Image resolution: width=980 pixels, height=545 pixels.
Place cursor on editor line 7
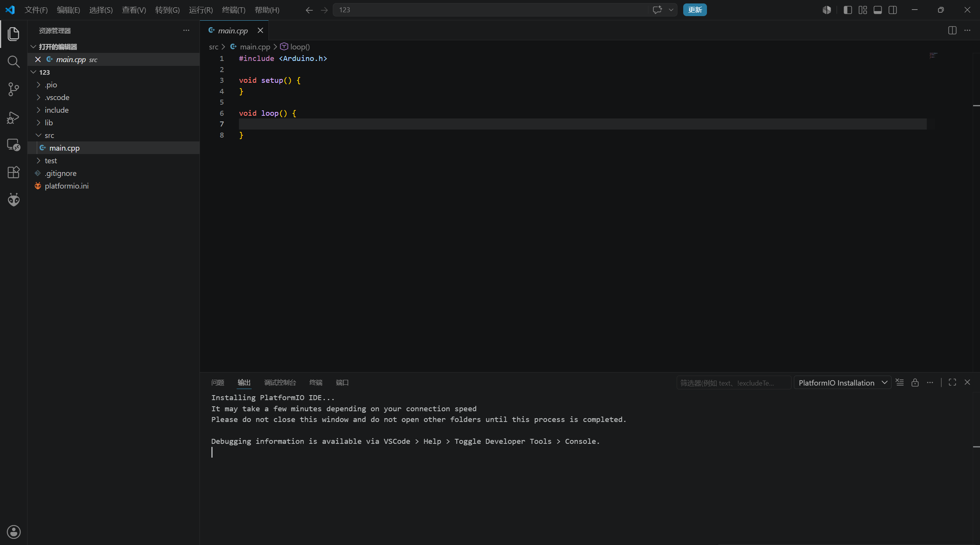click(582, 124)
